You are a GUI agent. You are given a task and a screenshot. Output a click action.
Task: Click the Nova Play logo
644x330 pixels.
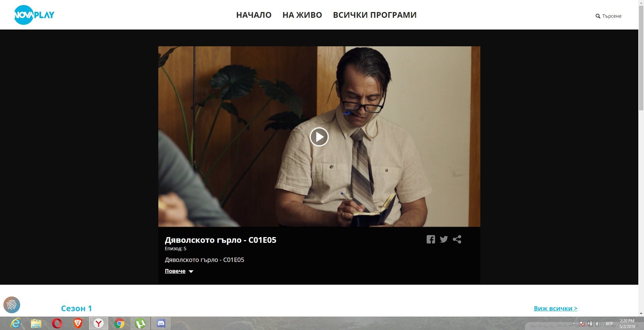coord(34,15)
